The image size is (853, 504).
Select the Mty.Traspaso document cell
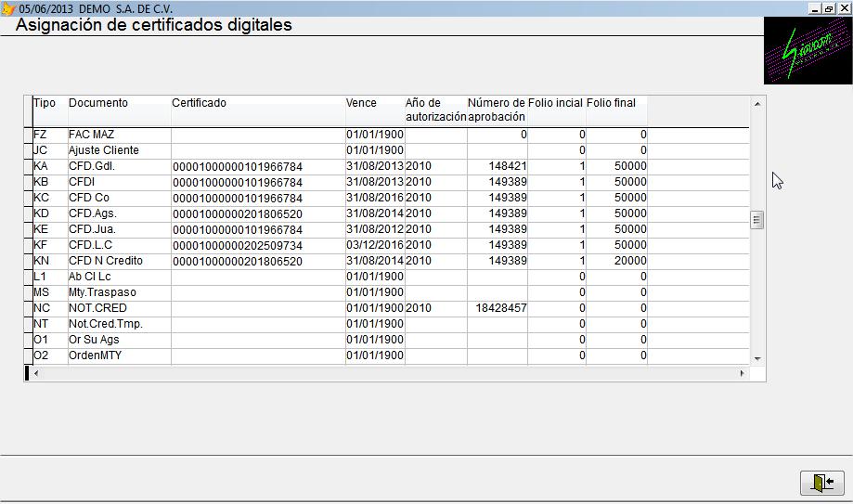tap(119, 292)
